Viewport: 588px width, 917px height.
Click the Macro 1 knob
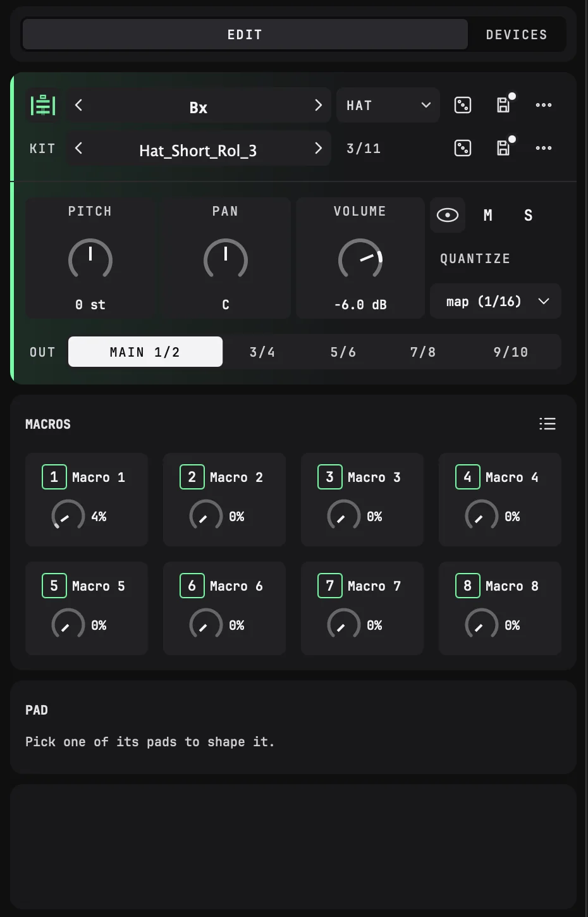click(x=68, y=515)
